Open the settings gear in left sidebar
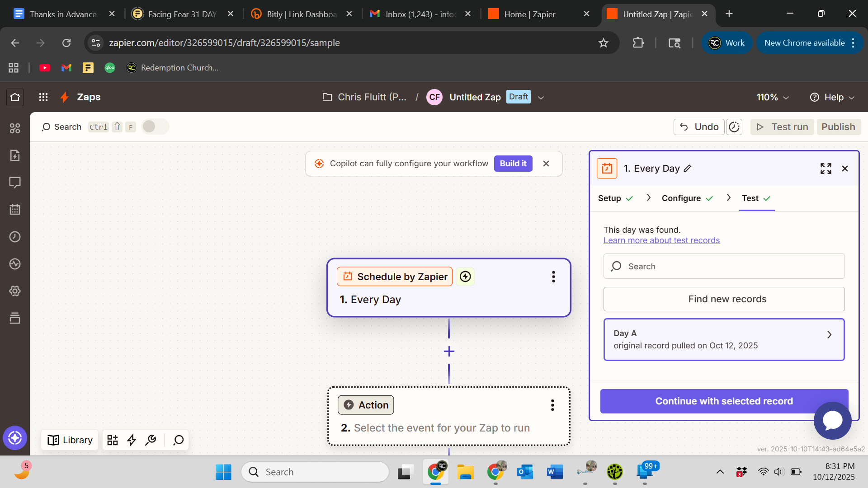Image resolution: width=868 pixels, height=488 pixels. (x=15, y=291)
